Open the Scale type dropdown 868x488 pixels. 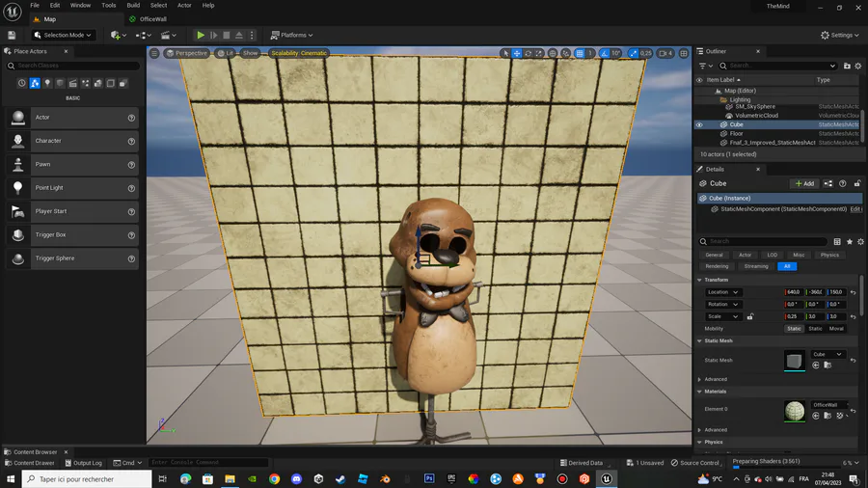click(722, 316)
